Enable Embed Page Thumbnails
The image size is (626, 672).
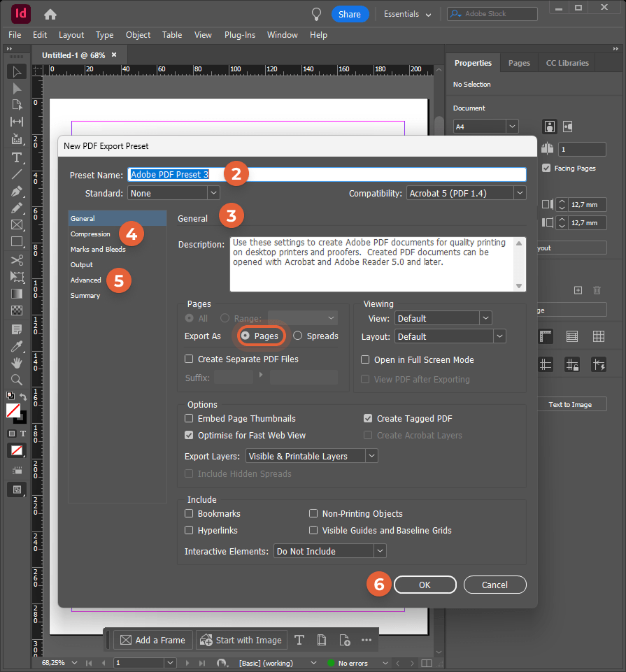point(189,418)
